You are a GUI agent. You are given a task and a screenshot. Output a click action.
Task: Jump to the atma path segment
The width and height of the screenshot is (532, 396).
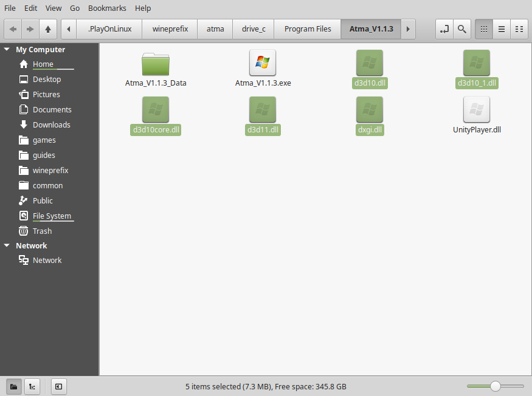(x=215, y=29)
